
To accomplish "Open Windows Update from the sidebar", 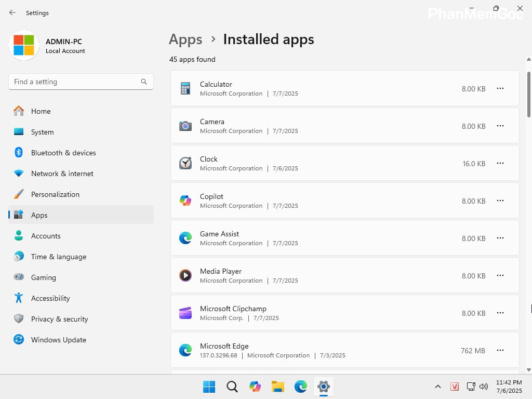I will coord(58,340).
